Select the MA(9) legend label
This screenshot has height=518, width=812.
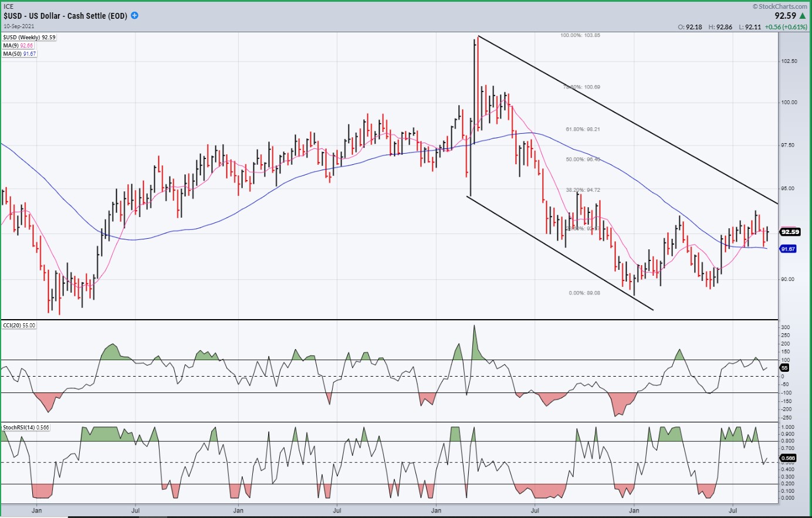18,46
